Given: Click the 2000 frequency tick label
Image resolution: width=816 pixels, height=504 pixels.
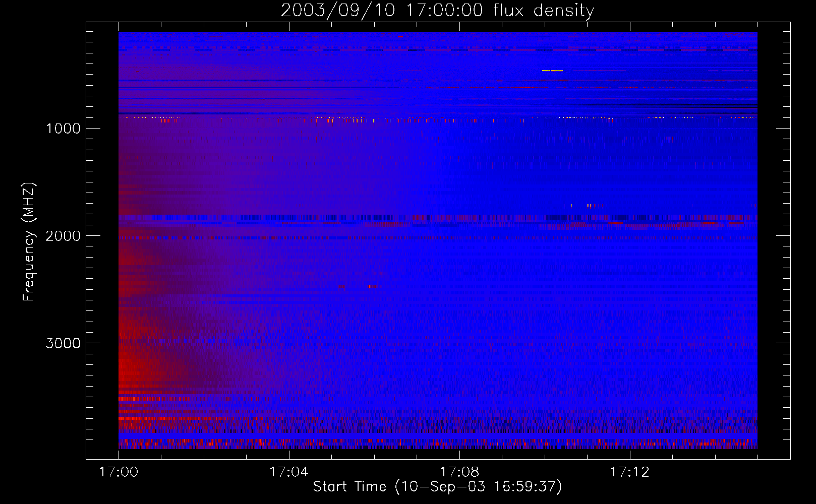Looking at the screenshot, I should pyautogui.click(x=63, y=236).
